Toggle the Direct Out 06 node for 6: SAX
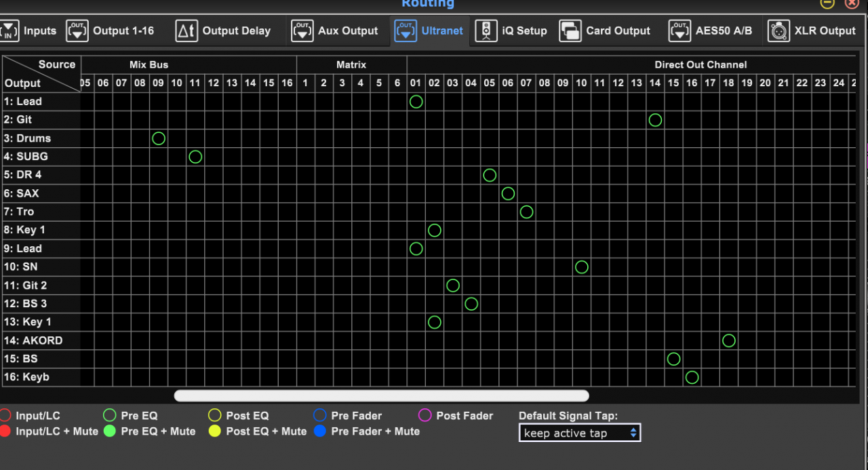This screenshot has width=868, height=470. coord(508,193)
